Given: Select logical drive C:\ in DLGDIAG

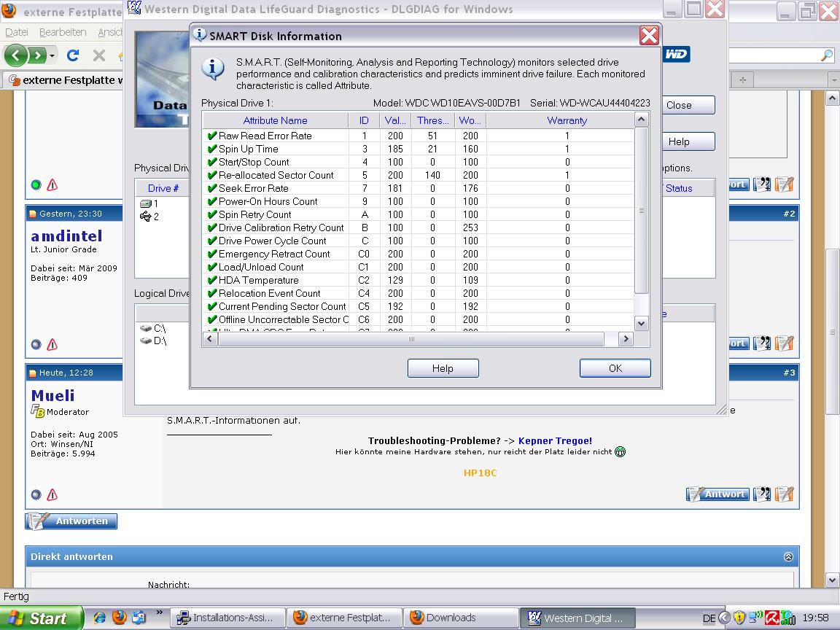Looking at the screenshot, I should (x=152, y=328).
